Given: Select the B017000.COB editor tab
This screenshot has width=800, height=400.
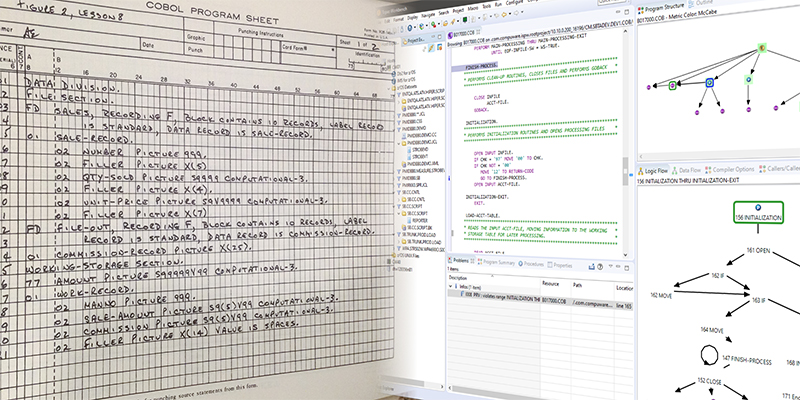Looking at the screenshot, I should click(462, 34).
